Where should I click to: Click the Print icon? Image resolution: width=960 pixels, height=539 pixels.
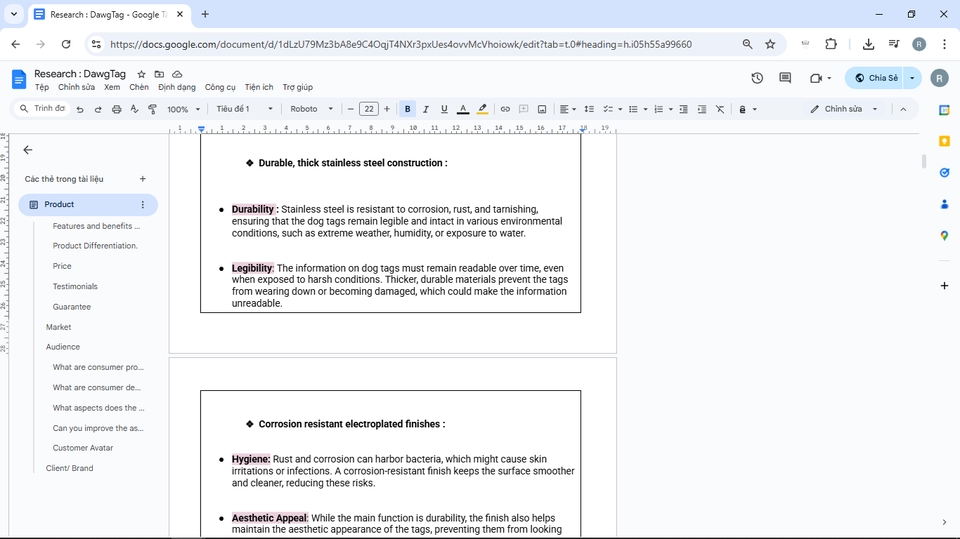click(116, 109)
